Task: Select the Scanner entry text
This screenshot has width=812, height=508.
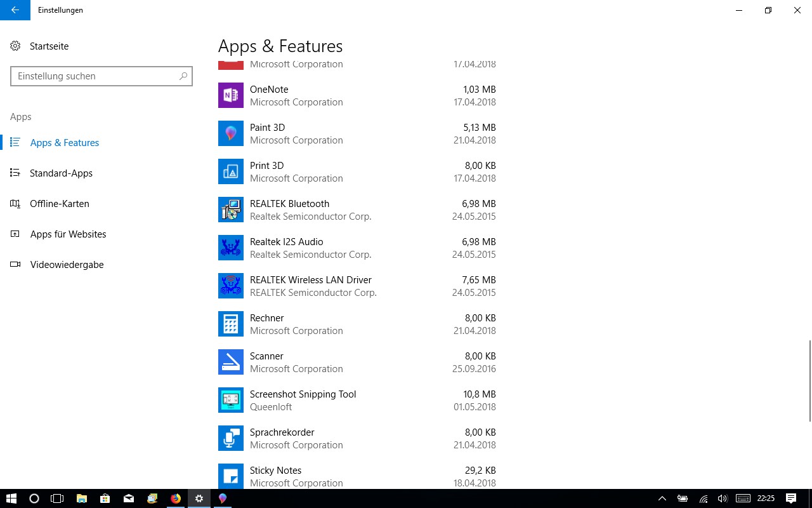Action: click(266, 356)
